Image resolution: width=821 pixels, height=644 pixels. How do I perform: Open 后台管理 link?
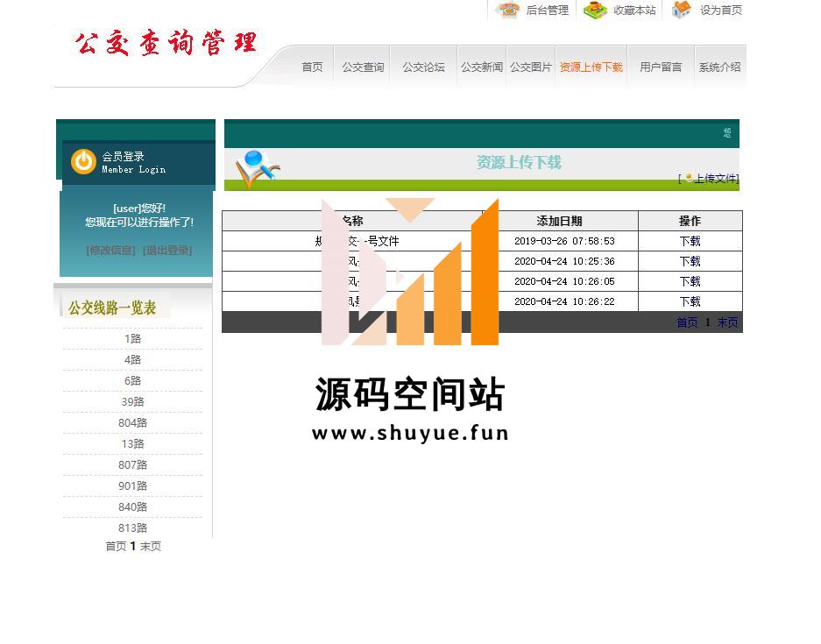(x=547, y=10)
